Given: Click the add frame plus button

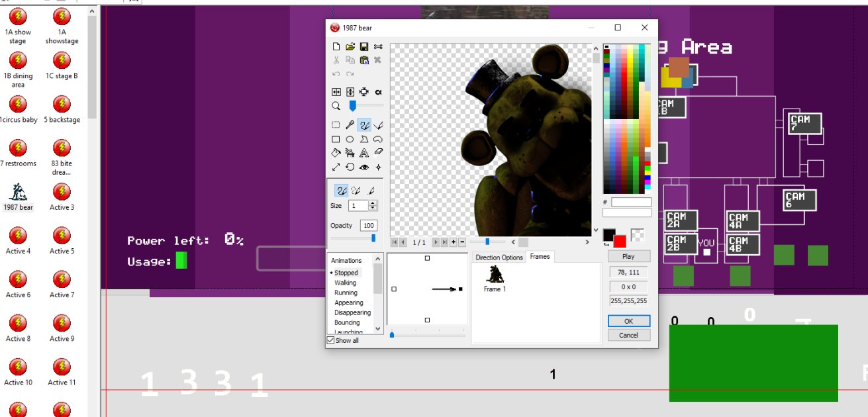Looking at the screenshot, I should pyautogui.click(x=454, y=242).
